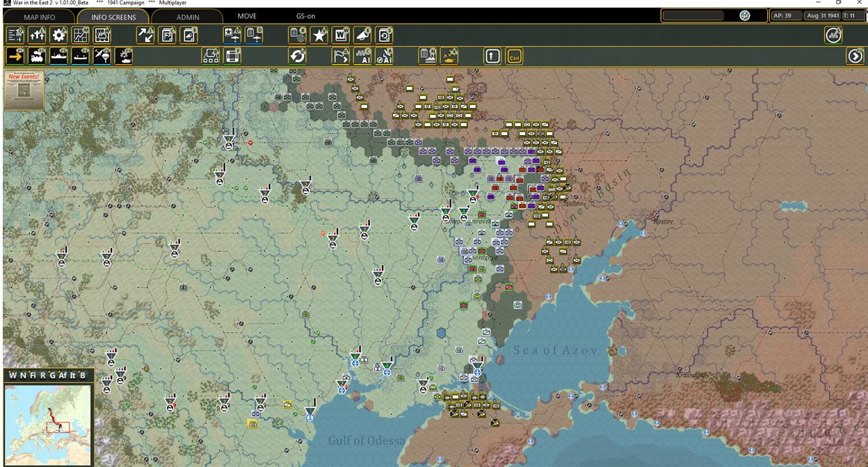The width and height of the screenshot is (868, 467).
Task: Open the ADMIN tab
Action: [187, 17]
